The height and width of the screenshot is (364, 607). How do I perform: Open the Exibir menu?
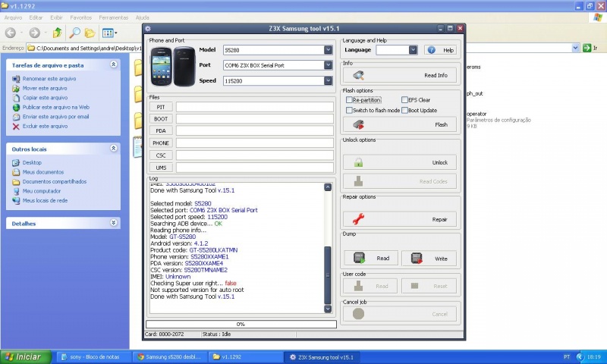point(56,17)
